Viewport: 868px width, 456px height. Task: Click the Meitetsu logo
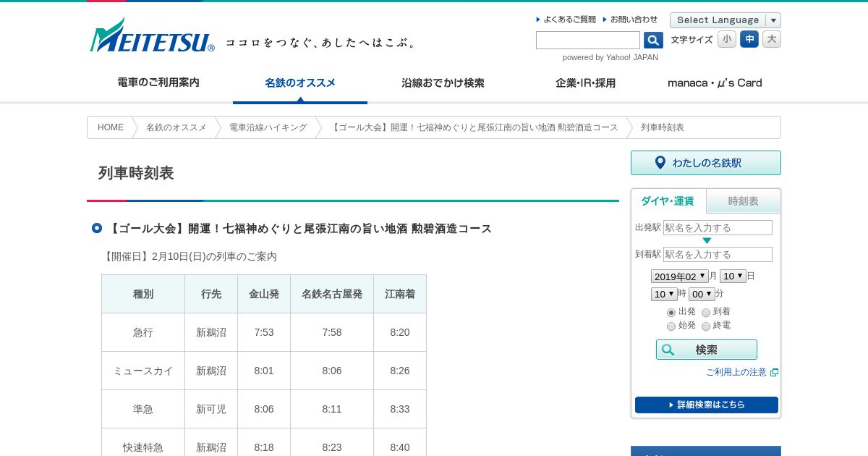[152, 35]
